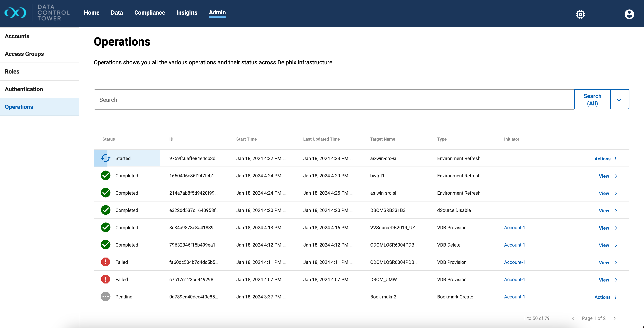Open Authentication sidebar section
Viewport: 644px width, 328px height.
tap(24, 89)
